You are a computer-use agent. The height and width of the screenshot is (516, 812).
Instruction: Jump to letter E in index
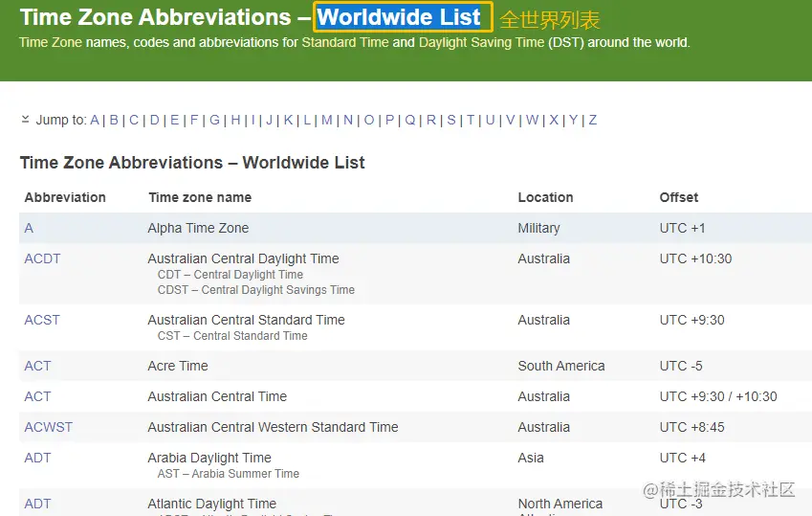coord(174,121)
